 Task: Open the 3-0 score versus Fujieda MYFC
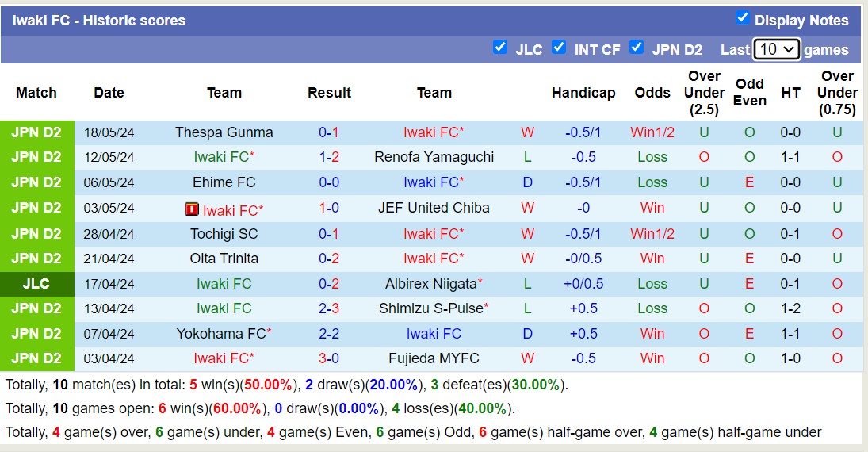coord(329,358)
